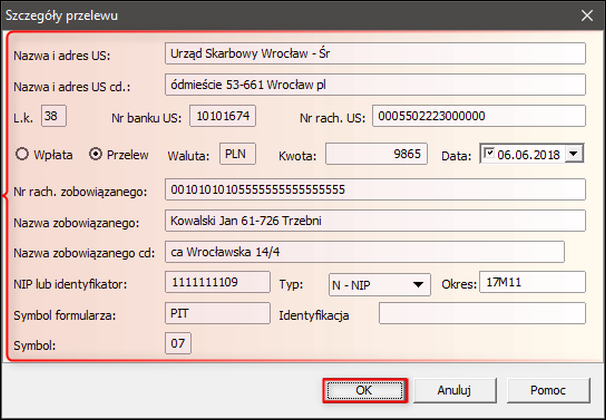The width and height of the screenshot is (606, 420).
Task: Click the Symbol formularza PIT field
Action: [x=218, y=313]
